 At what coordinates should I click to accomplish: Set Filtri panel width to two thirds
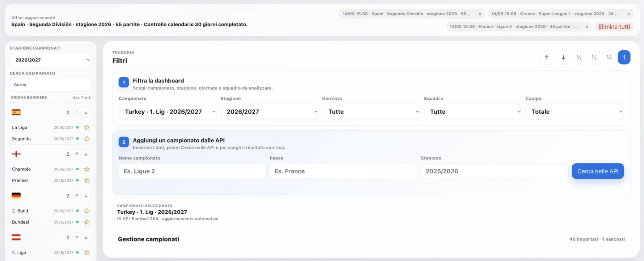(x=609, y=57)
